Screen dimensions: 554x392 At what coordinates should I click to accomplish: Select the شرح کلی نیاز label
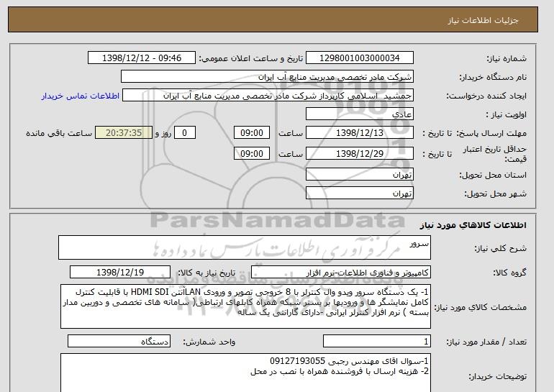[x=501, y=248]
